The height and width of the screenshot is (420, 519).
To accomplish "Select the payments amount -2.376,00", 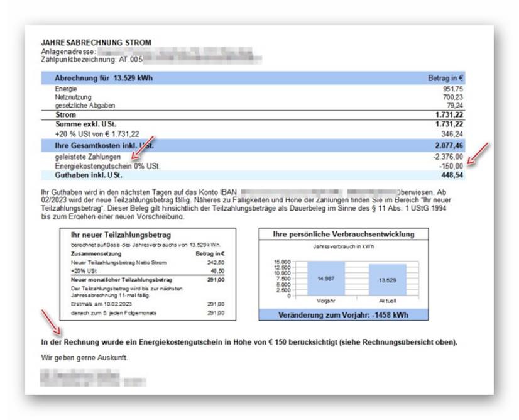I will (448, 157).
